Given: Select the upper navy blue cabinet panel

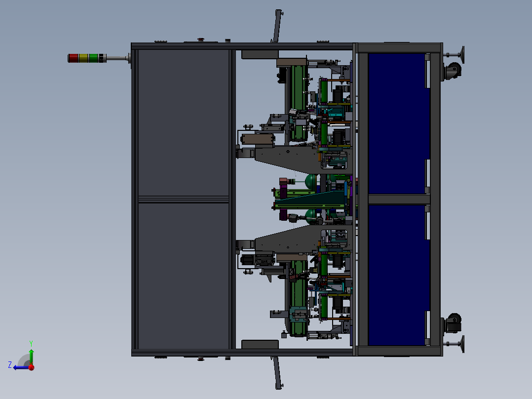Looking at the screenshot, I should (397, 123).
